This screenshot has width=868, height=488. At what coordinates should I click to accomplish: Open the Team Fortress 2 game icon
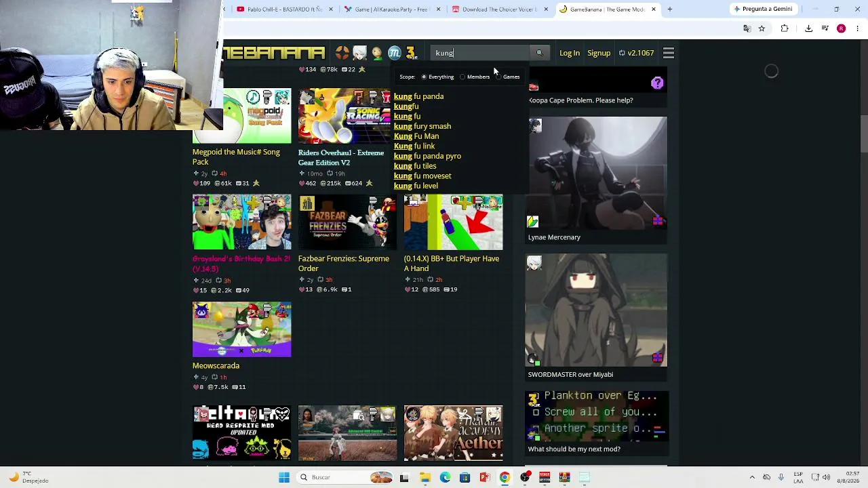click(342, 53)
